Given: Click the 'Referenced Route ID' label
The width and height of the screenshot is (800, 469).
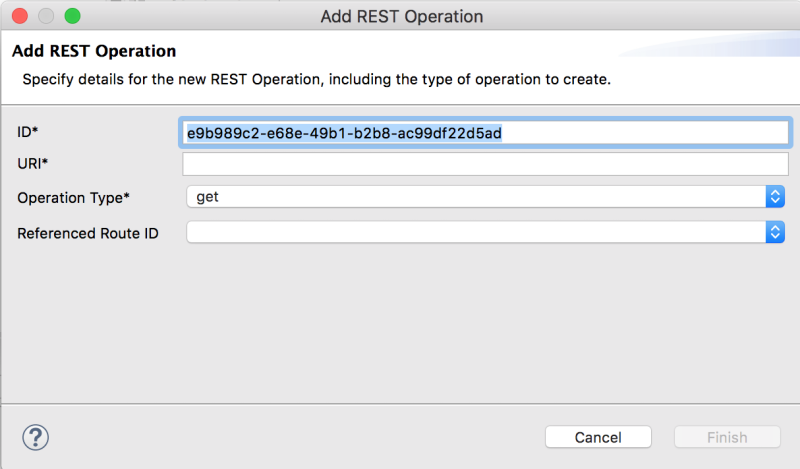Looking at the screenshot, I should point(87,233).
